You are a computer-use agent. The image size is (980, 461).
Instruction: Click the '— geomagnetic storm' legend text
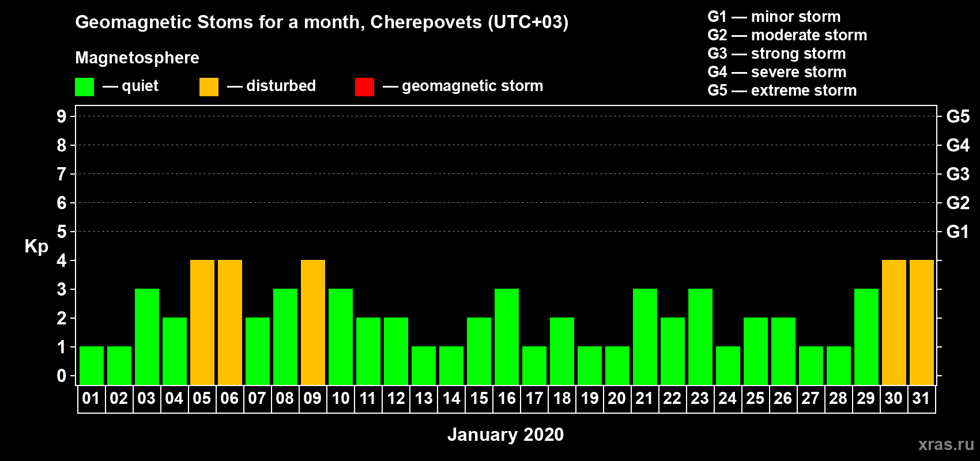pos(463,86)
